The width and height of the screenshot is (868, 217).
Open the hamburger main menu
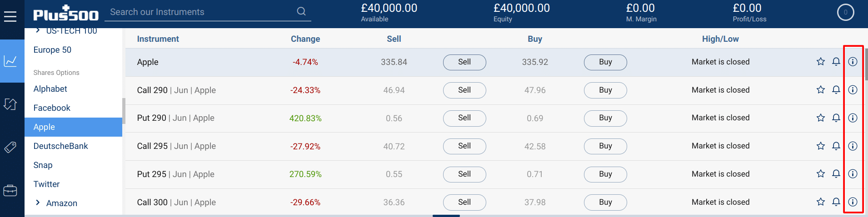10,17
